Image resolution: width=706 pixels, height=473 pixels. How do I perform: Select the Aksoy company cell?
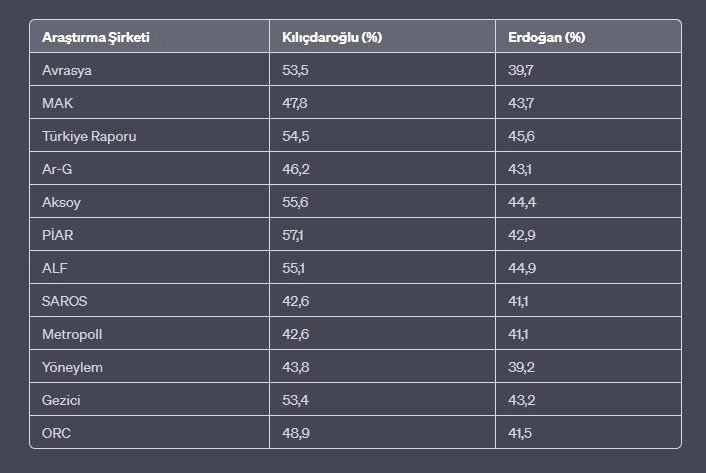(149, 202)
